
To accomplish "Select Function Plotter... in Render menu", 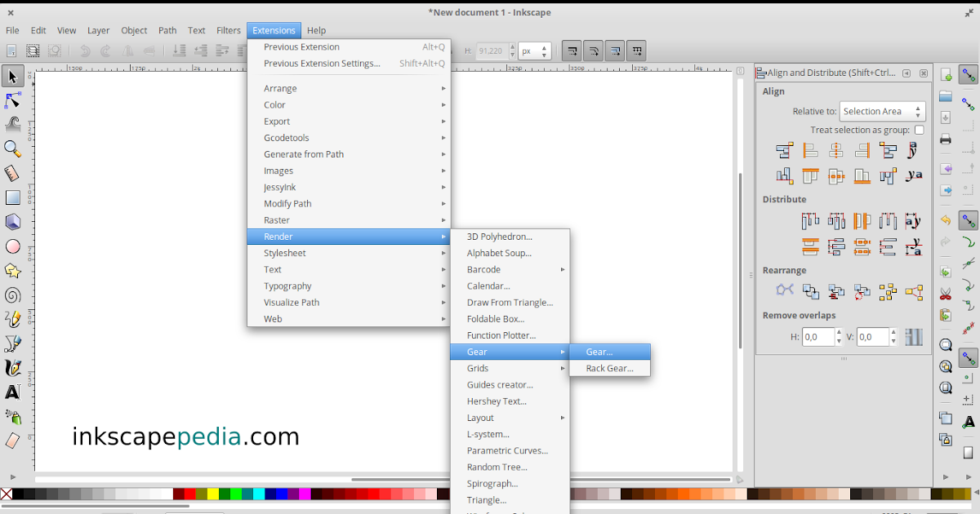I will [510, 335].
